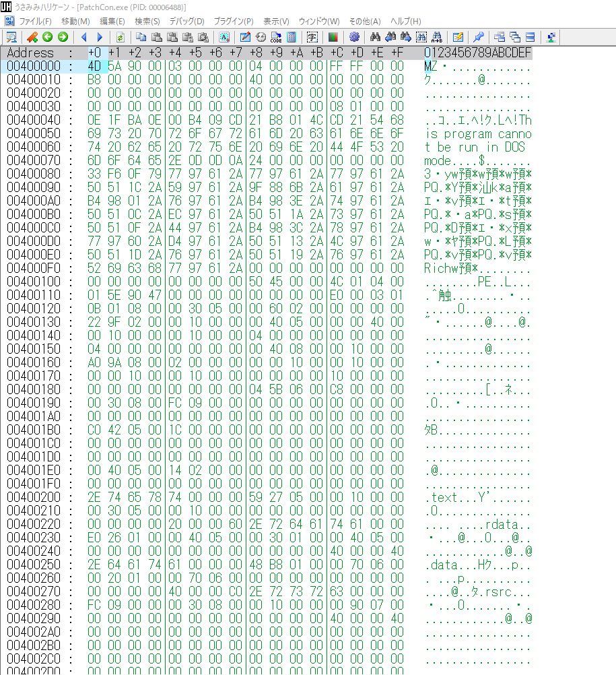616x675 pixels.
Task: Click the binoculars icon with dotted border
Action: (421, 38)
